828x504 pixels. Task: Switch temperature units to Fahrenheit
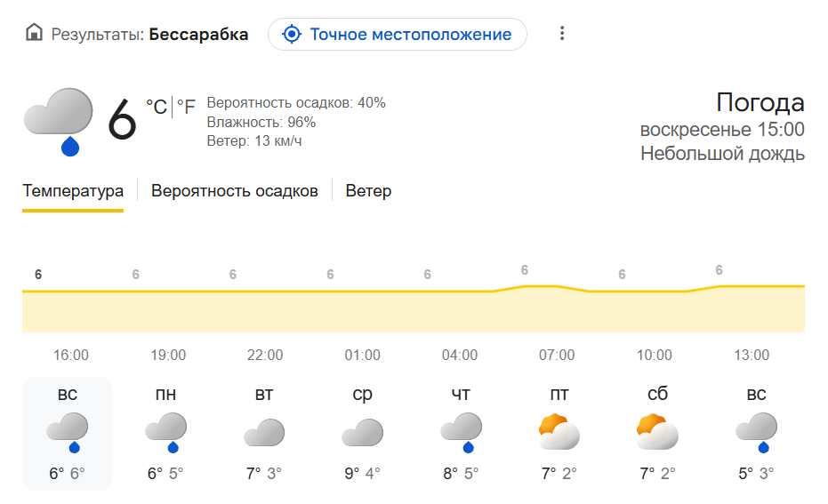point(186,108)
